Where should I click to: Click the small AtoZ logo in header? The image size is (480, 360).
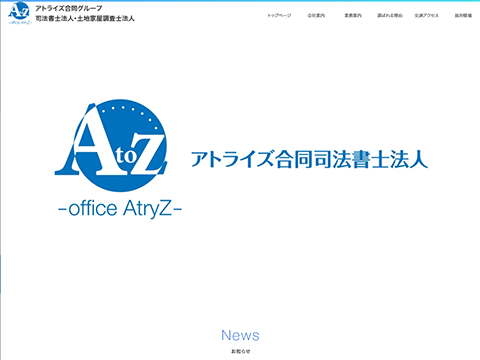[x=20, y=13]
